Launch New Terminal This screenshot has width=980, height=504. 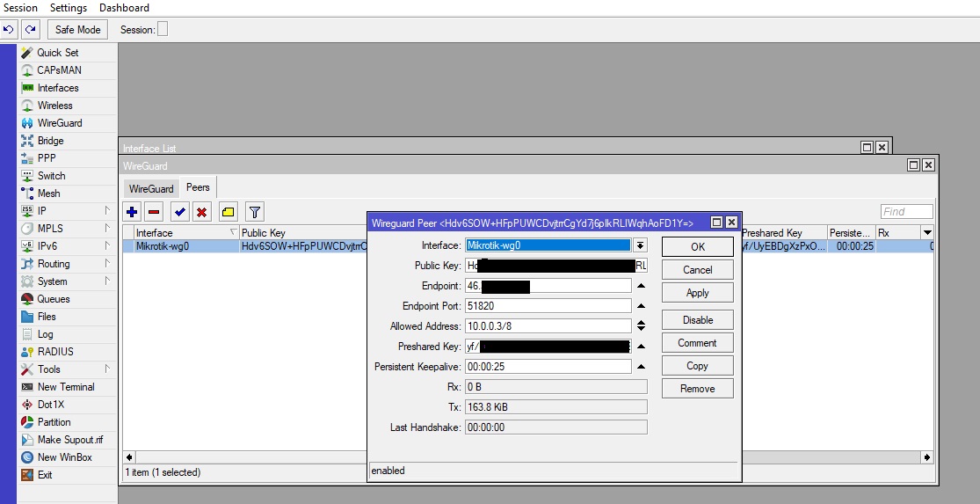click(x=68, y=387)
